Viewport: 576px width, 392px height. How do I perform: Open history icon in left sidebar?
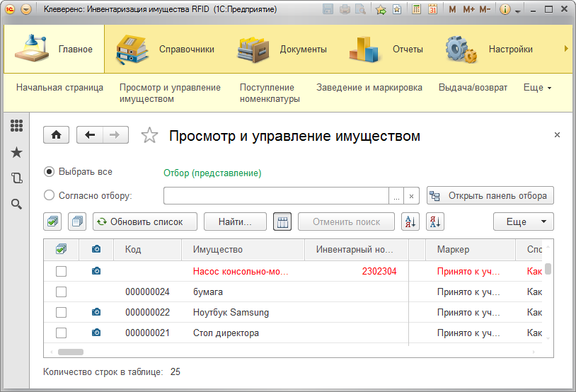pyautogui.click(x=16, y=178)
